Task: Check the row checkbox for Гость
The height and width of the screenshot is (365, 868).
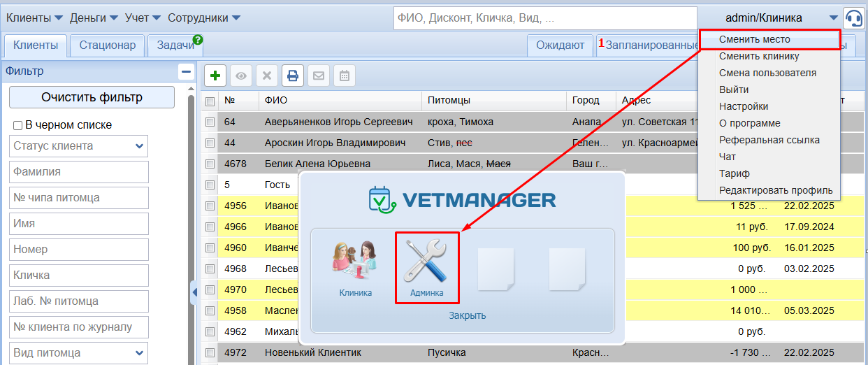Action: tap(210, 185)
